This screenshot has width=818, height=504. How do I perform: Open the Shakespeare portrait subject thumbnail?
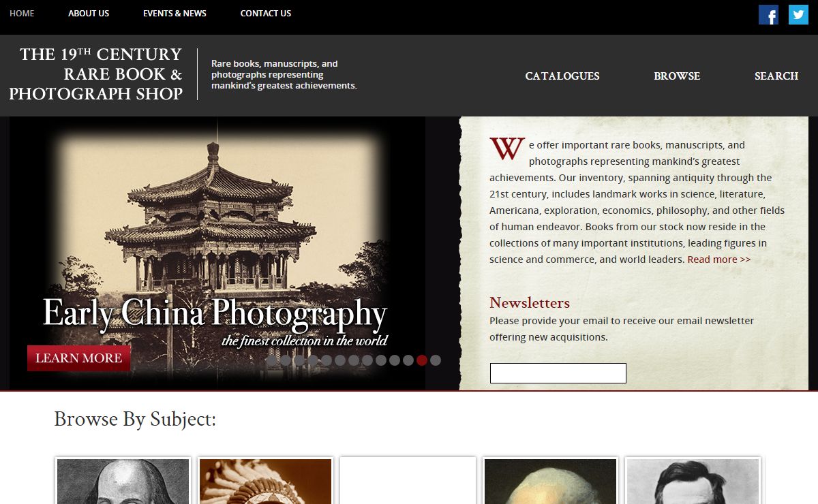click(x=123, y=482)
